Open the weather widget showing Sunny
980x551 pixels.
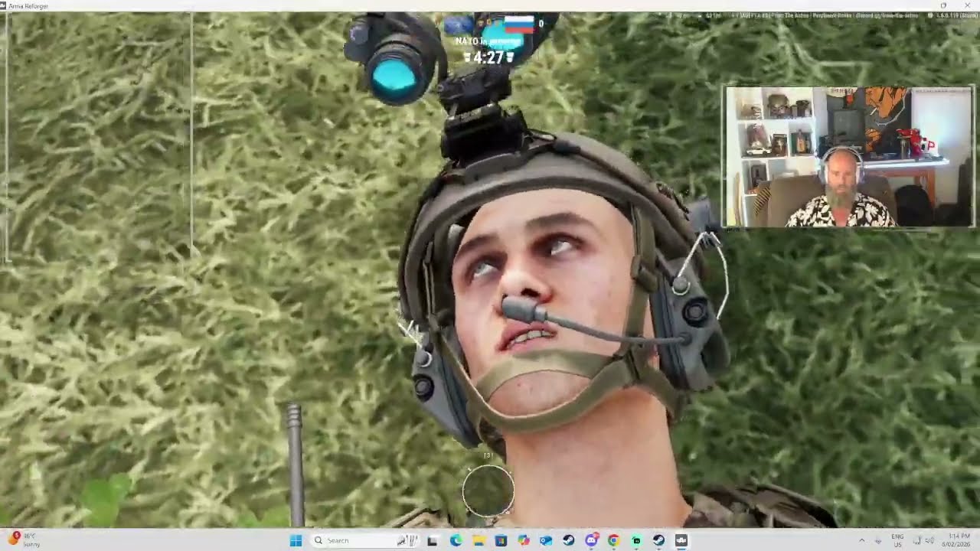[23, 540]
